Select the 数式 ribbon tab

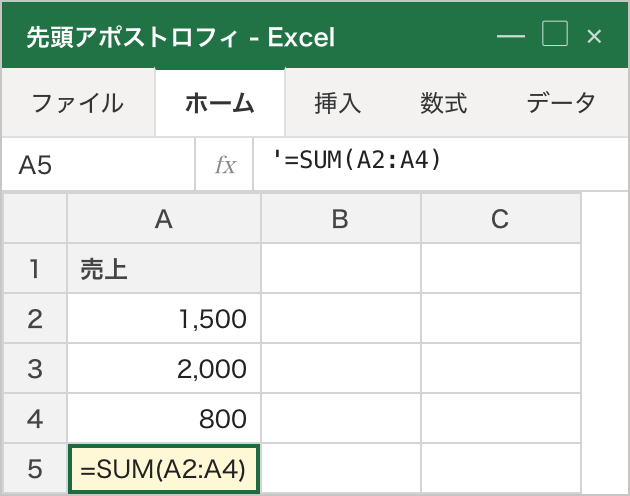coord(444,103)
